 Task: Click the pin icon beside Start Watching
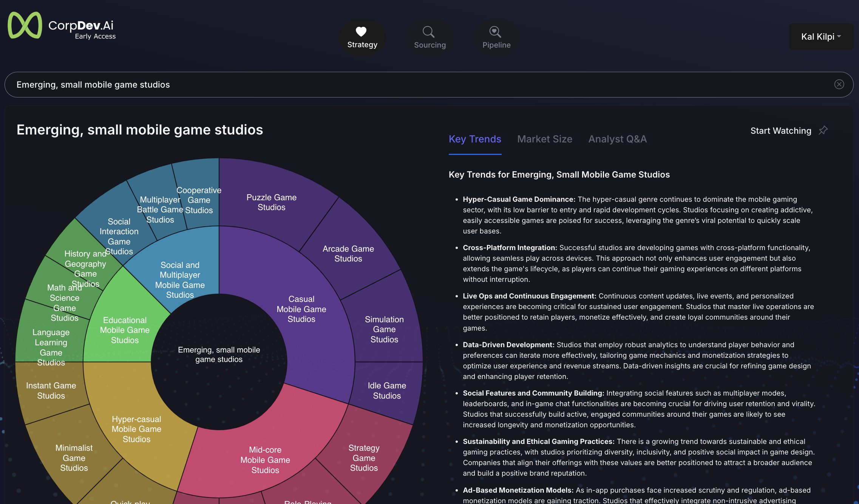pyautogui.click(x=823, y=130)
